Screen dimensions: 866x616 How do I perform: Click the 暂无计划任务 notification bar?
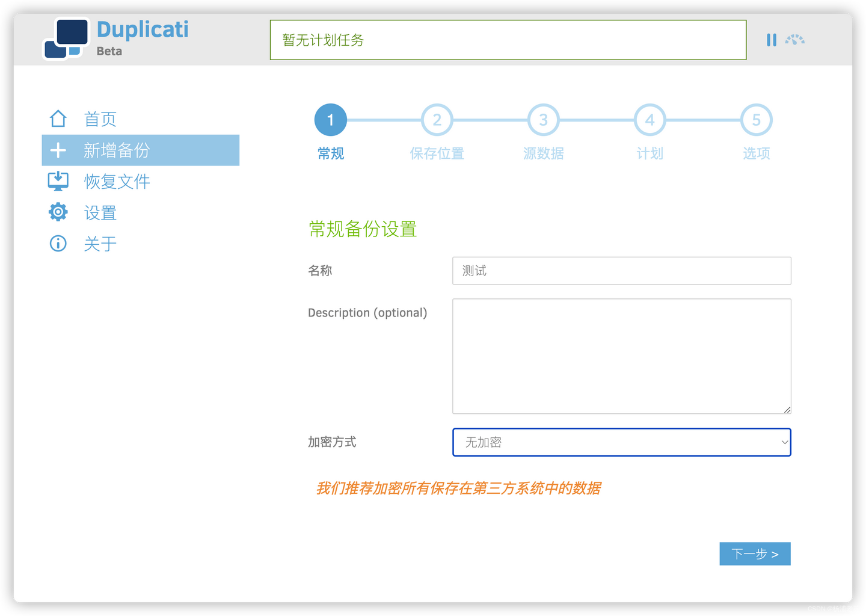(x=508, y=40)
